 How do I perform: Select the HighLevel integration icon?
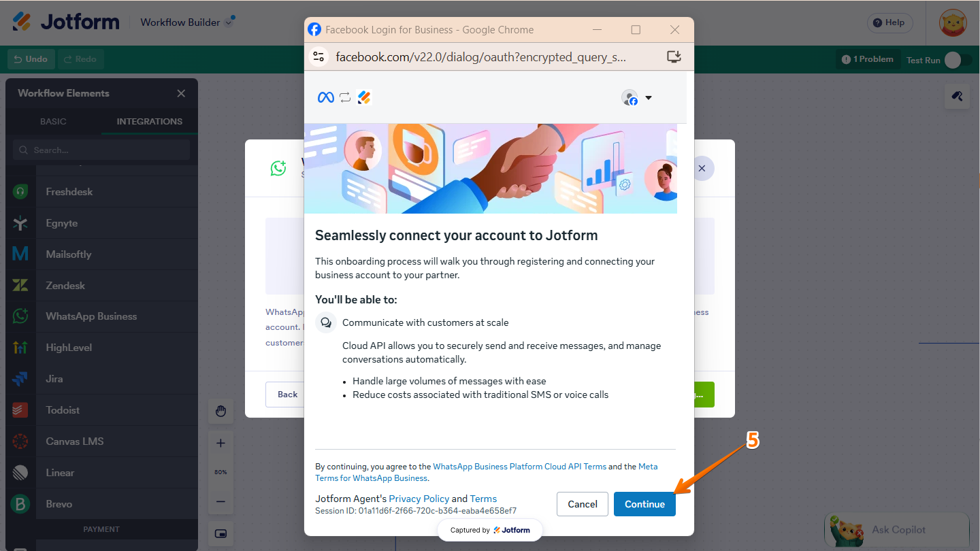pyautogui.click(x=20, y=348)
